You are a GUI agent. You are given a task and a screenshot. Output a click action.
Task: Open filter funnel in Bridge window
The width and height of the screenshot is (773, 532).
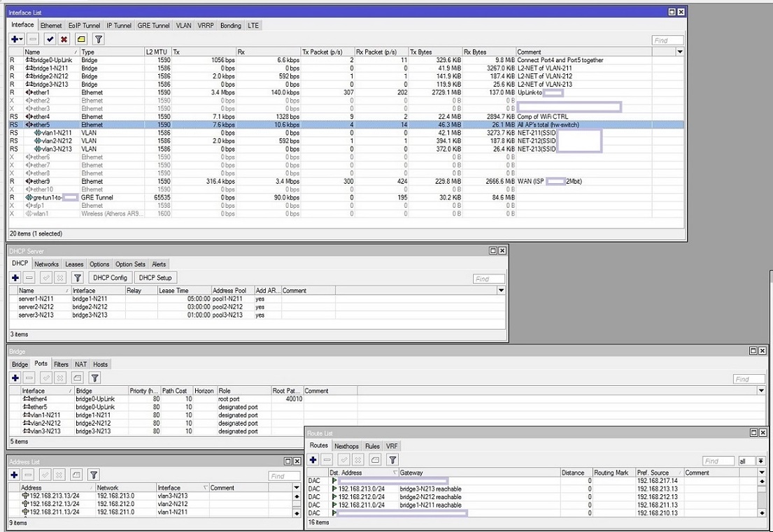tap(94, 378)
